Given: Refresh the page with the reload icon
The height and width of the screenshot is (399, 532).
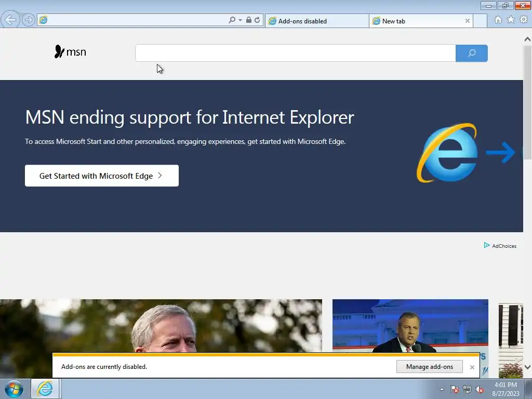Looking at the screenshot, I should 257,20.
